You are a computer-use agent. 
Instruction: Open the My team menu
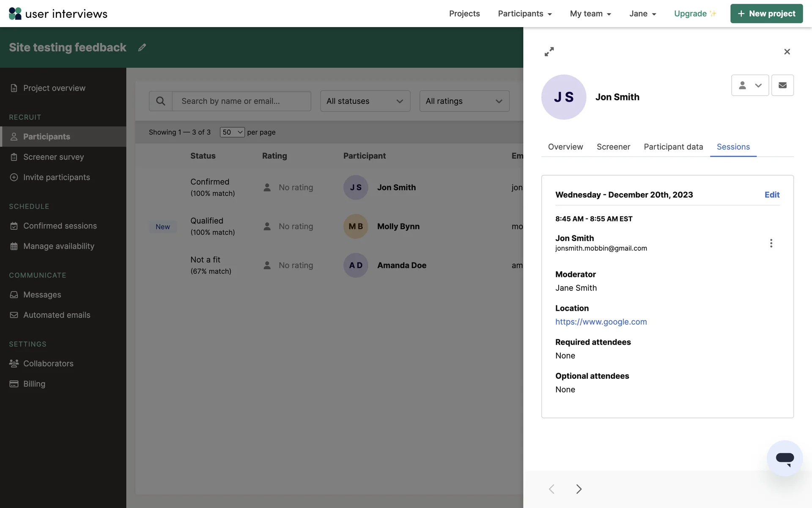[x=590, y=14]
